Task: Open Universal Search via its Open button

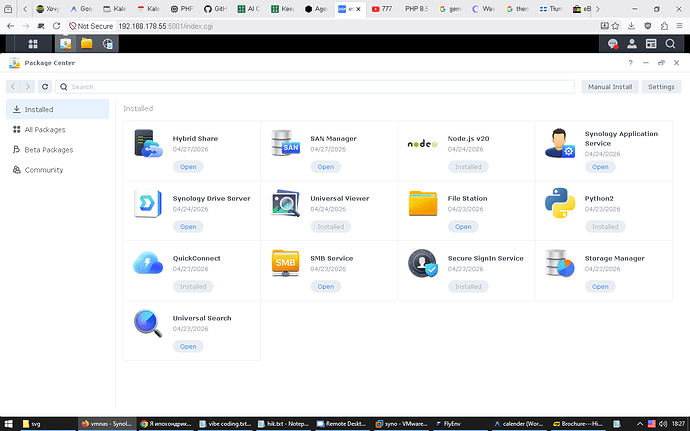Action: tap(188, 346)
